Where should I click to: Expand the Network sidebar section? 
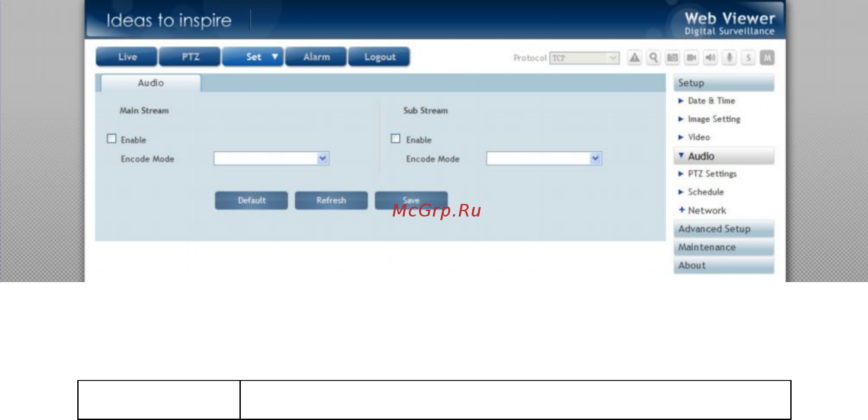(702, 210)
